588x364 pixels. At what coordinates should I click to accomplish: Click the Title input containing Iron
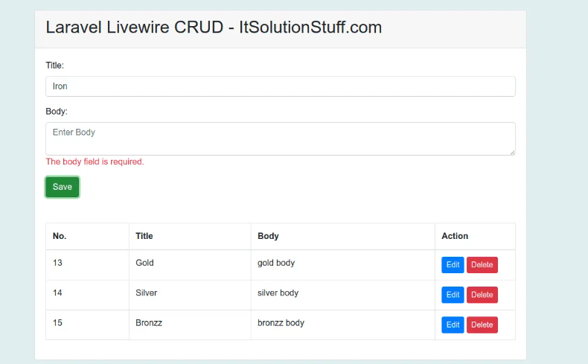[280, 86]
